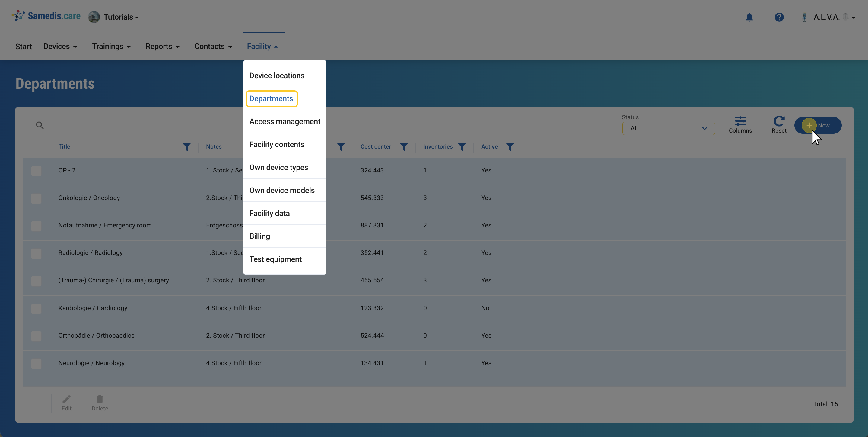Viewport: 868px width, 437px height.
Task: Open the Tutorials facility switcher dropdown
Action: 120,17
